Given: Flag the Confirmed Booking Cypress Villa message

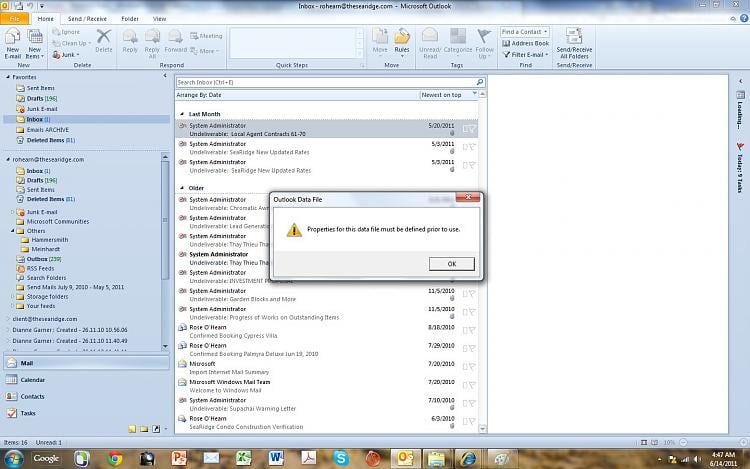Looking at the screenshot, I should pos(472,330).
